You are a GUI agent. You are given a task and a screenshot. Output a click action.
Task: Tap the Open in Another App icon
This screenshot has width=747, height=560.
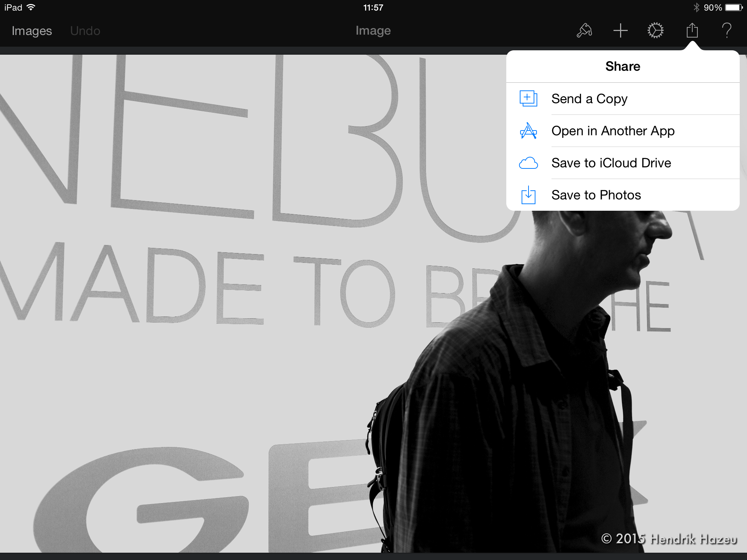point(528,131)
